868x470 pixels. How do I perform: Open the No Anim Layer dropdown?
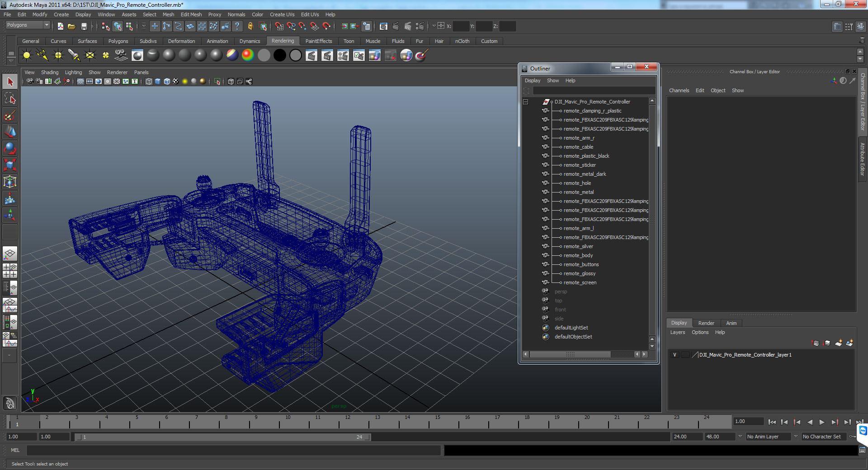point(768,437)
